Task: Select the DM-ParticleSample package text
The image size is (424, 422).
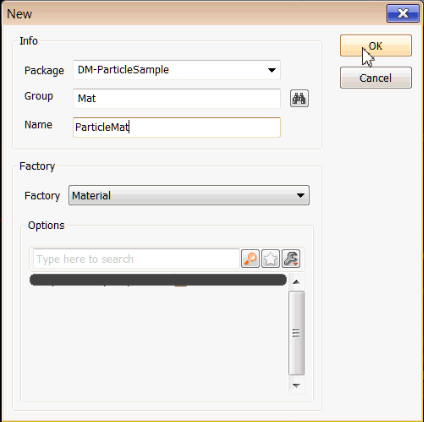Action: (123, 70)
